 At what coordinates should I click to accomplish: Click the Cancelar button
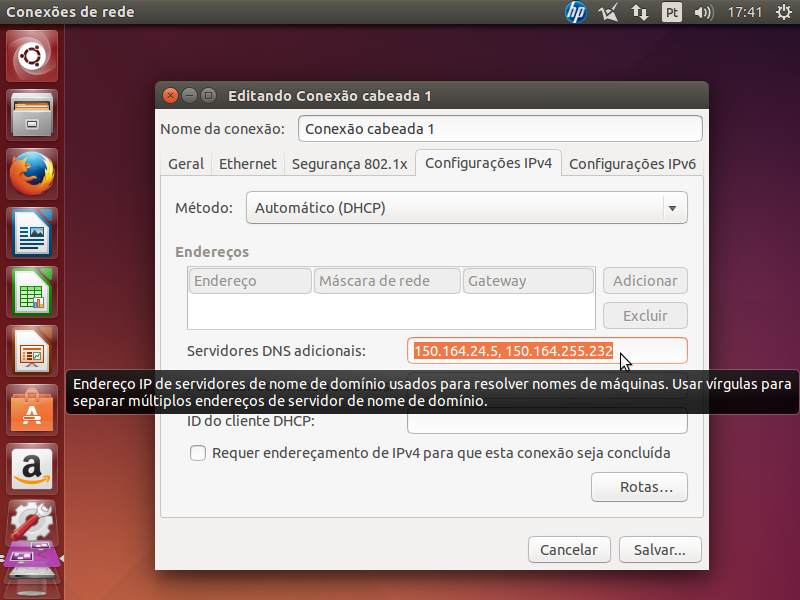point(568,549)
